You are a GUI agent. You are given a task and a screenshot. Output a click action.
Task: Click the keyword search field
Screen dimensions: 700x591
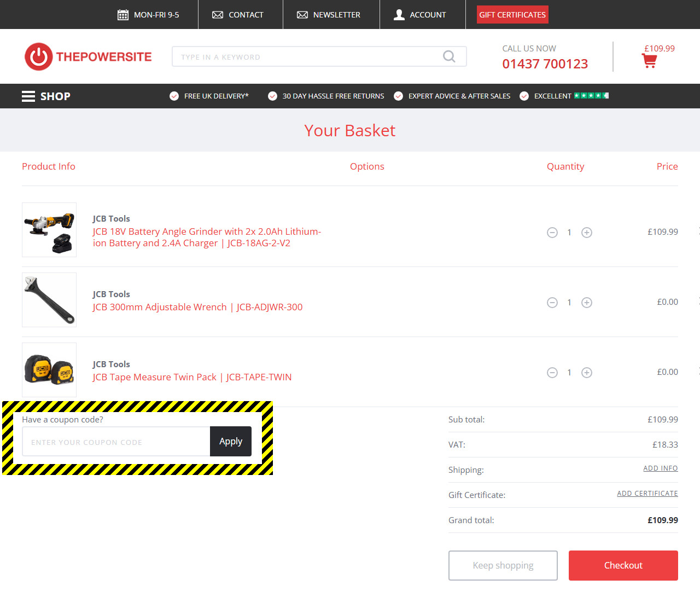[x=306, y=57]
